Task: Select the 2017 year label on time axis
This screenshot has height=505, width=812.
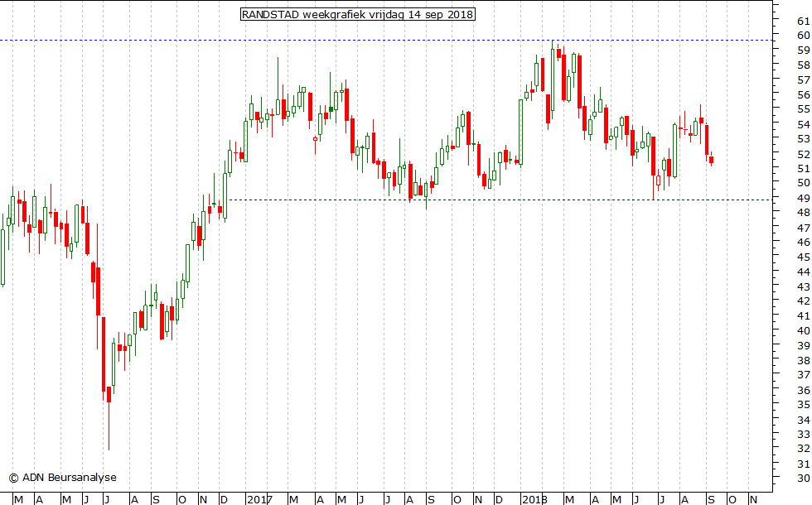Action: [x=259, y=500]
